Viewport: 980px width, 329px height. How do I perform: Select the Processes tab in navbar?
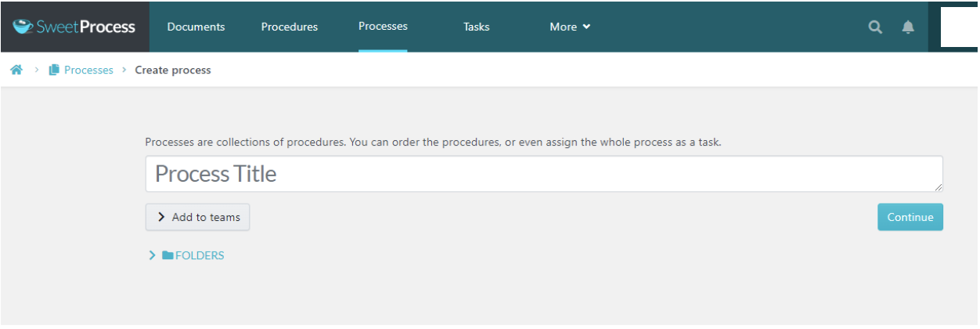click(383, 26)
